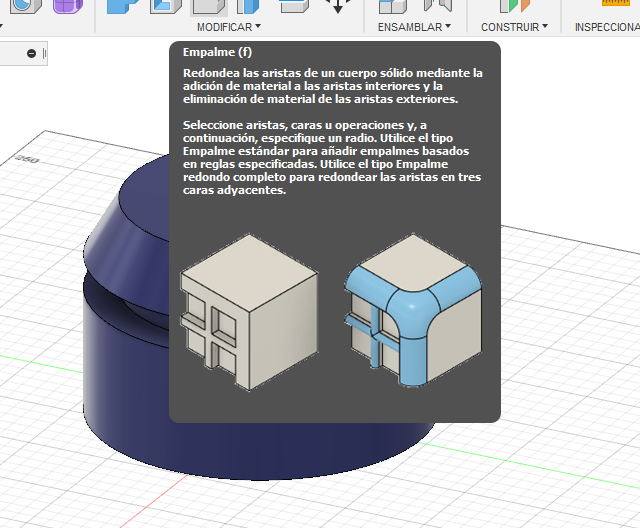
Task: Collapse the browser panel with the minus button
Action: click(x=31, y=53)
